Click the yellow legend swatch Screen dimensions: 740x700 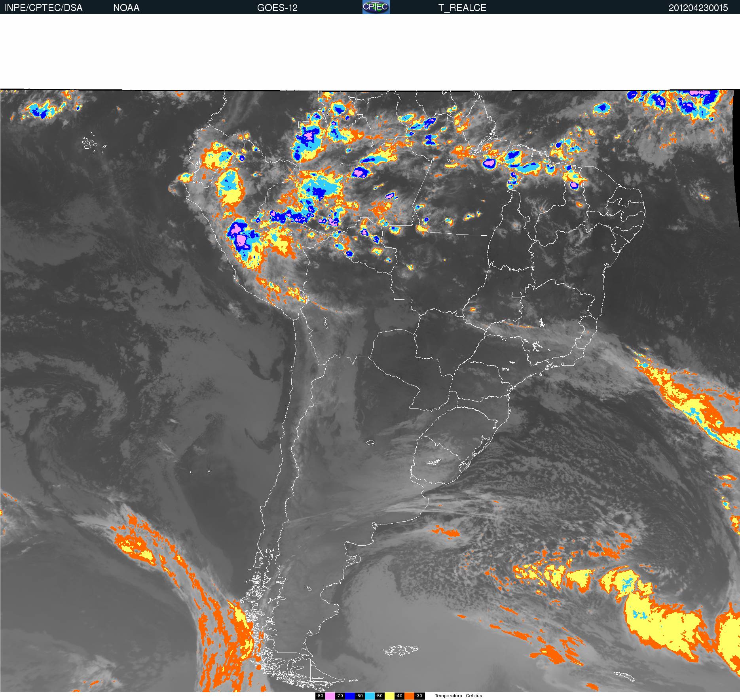pyautogui.click(x=389, y=696)
